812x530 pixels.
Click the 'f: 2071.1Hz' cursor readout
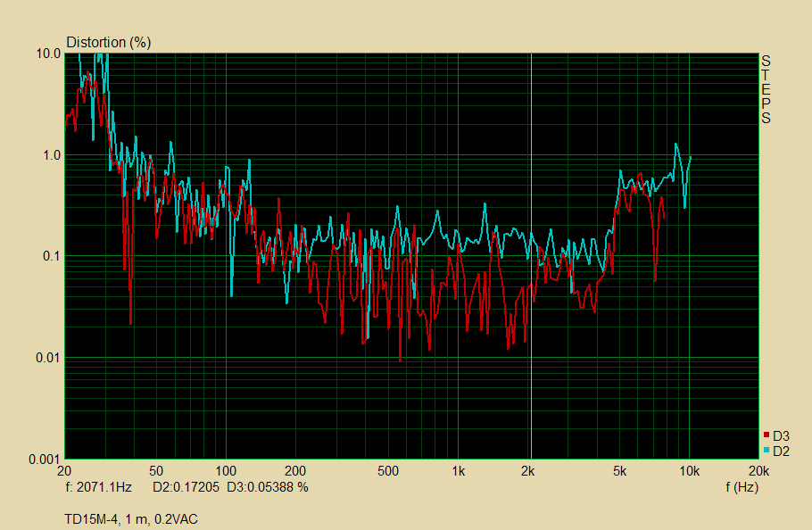coord(98,487)
